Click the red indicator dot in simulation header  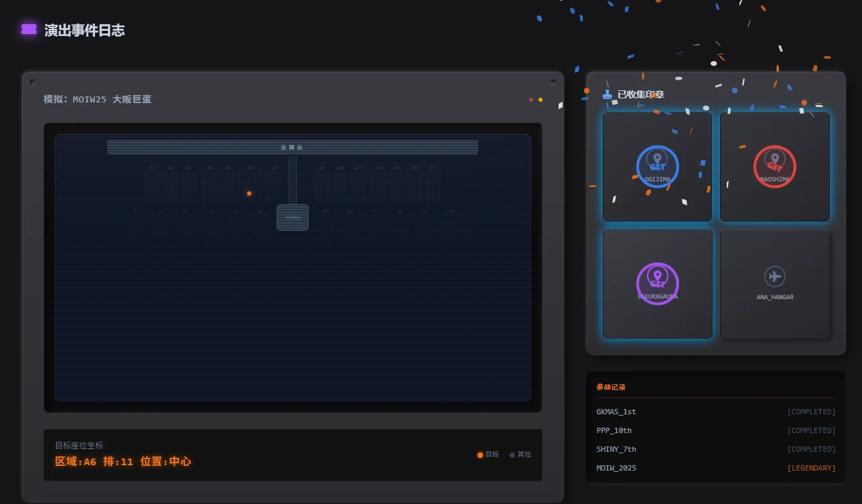point(531,100)
